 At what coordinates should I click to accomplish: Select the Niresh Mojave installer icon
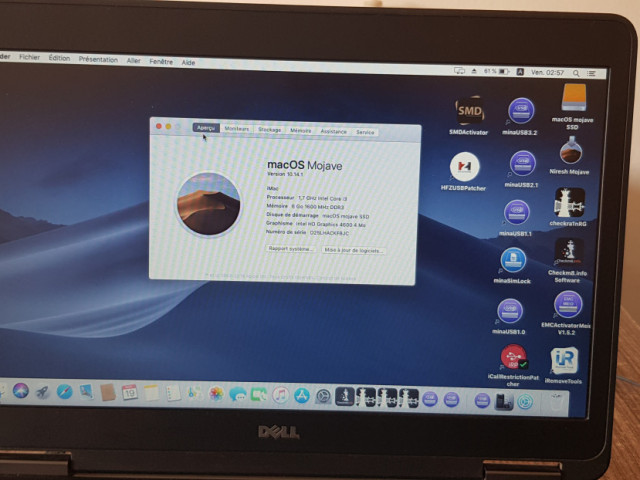571,151
